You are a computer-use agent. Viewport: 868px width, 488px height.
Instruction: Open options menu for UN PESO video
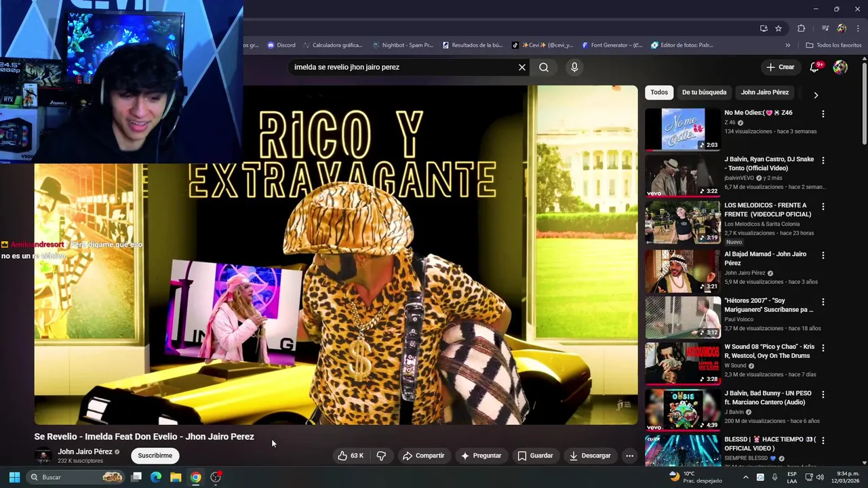tap(823, 394)
